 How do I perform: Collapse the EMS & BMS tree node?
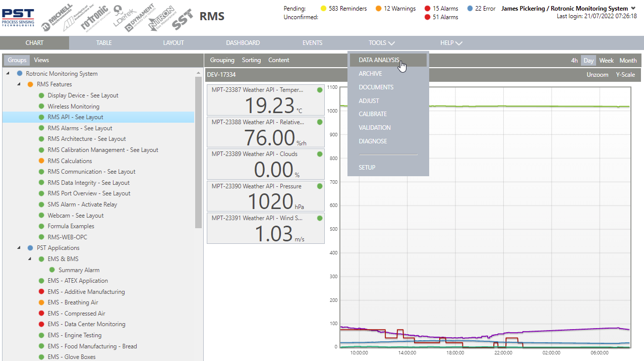point(30,259)
